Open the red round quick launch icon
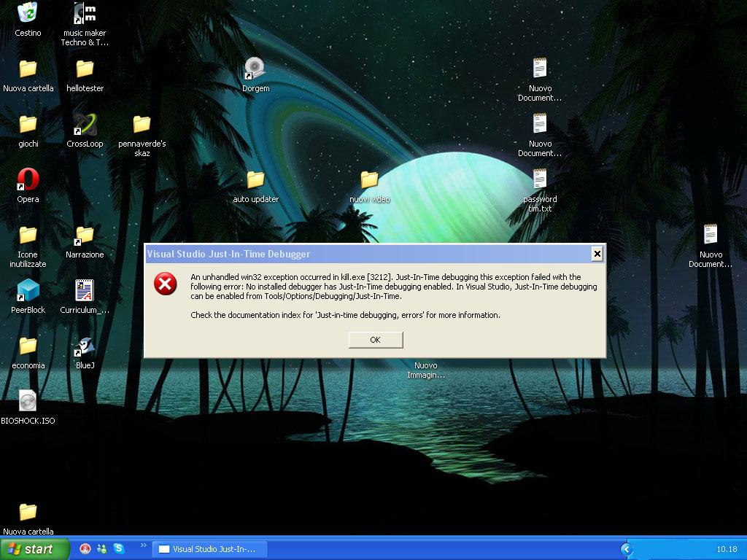Viewport: 747px width, 560px height. click(x=85, y=548)
